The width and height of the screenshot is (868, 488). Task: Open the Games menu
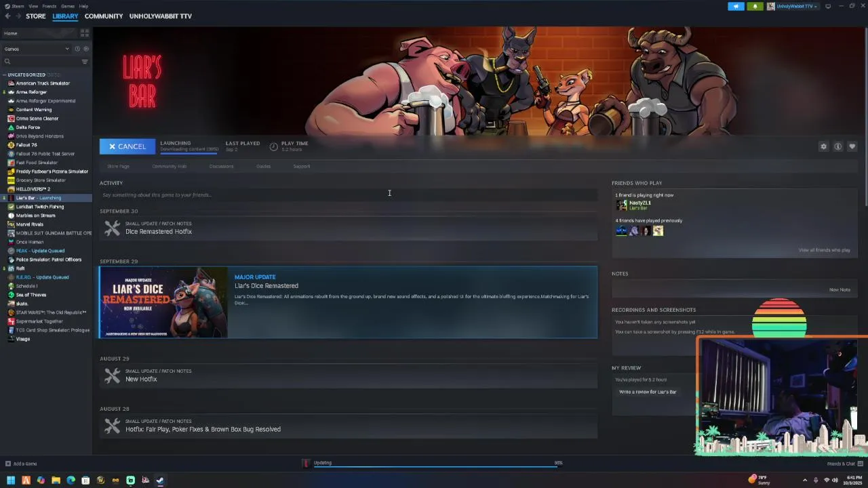coord(68,6)
